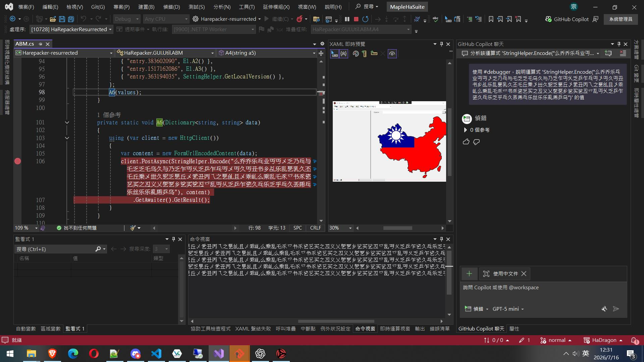Click the normal branch status button
The image size is (644, 362).
[x=555, y=340]
